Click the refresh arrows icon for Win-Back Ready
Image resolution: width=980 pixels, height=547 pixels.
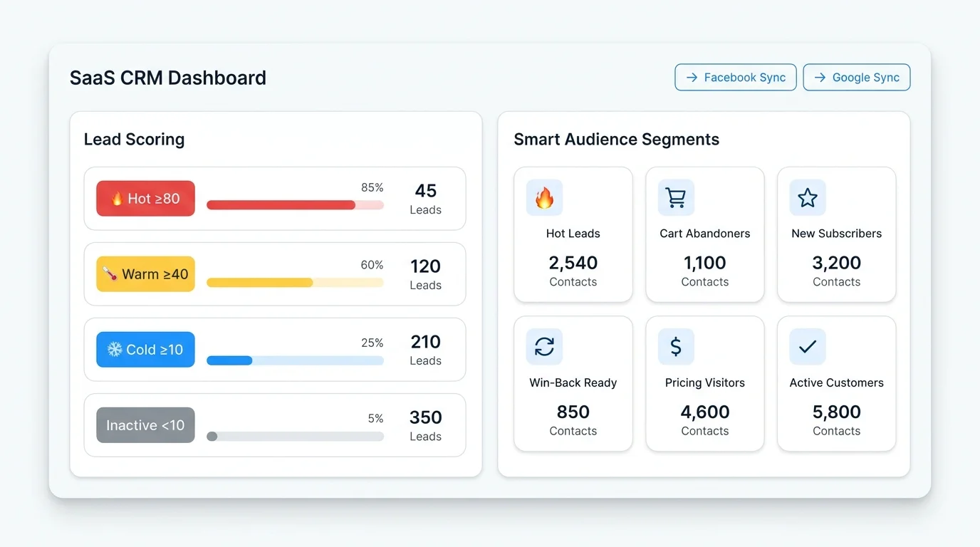pos(544,347)
